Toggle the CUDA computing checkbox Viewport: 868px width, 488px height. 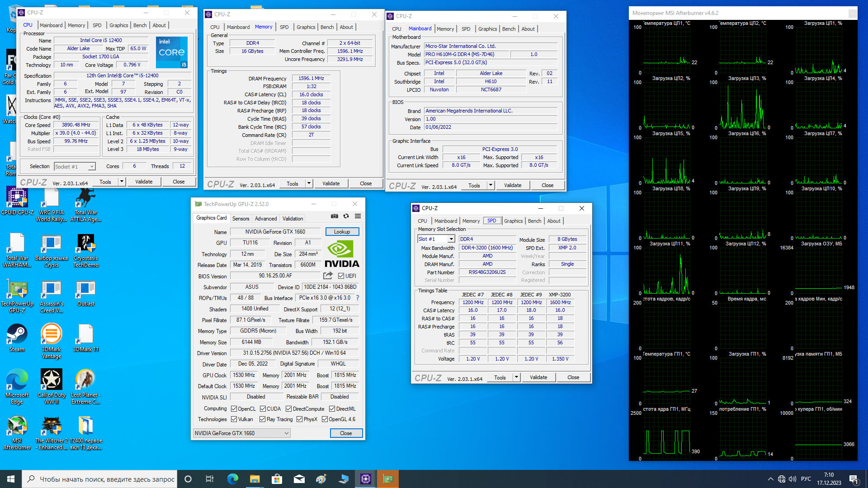pyautogui.click(x=263, y=409)
